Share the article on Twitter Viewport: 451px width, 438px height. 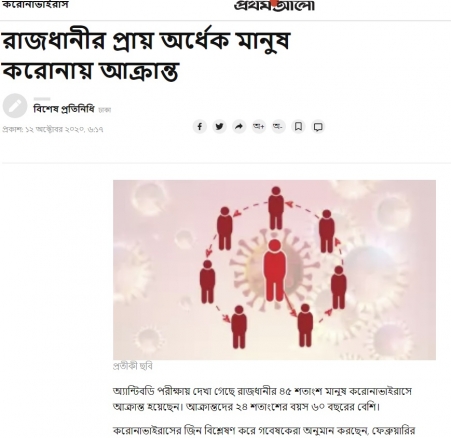tap(219, 127)
